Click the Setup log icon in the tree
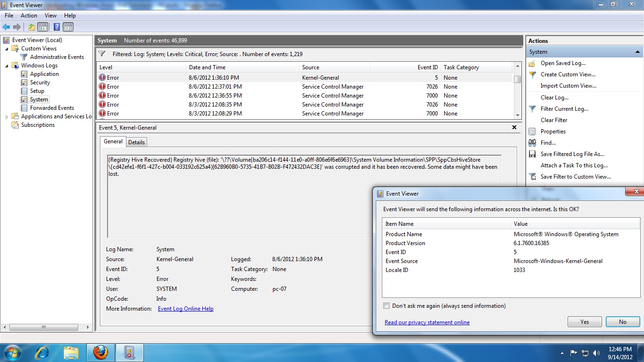This screenshot has height=362, width=644. (24, 91)
